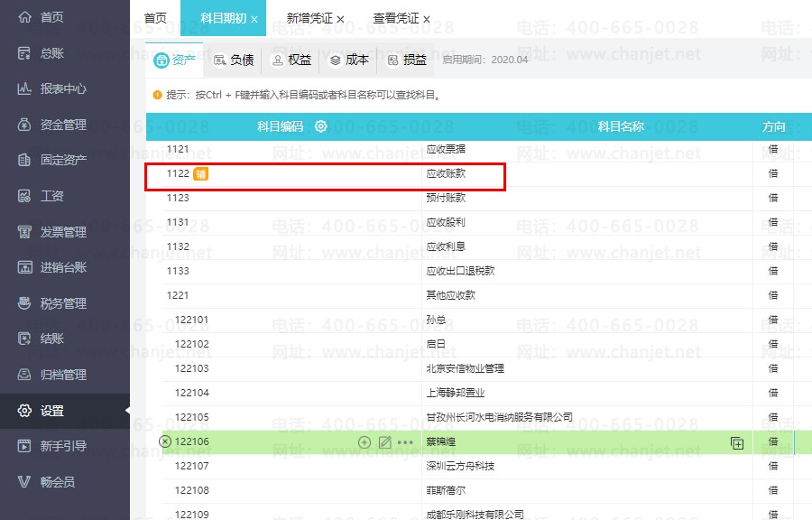Select the 负债 category tab

(234, 60)
